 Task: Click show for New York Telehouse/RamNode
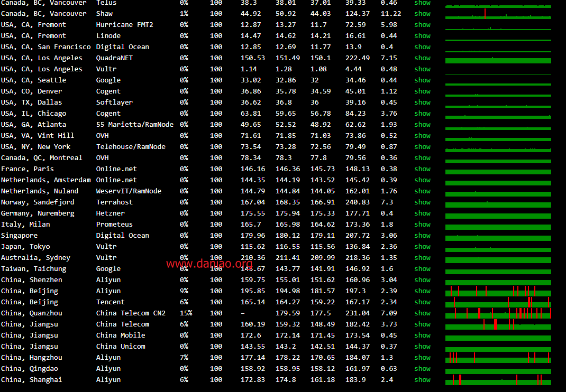click(x=422, y=147)
